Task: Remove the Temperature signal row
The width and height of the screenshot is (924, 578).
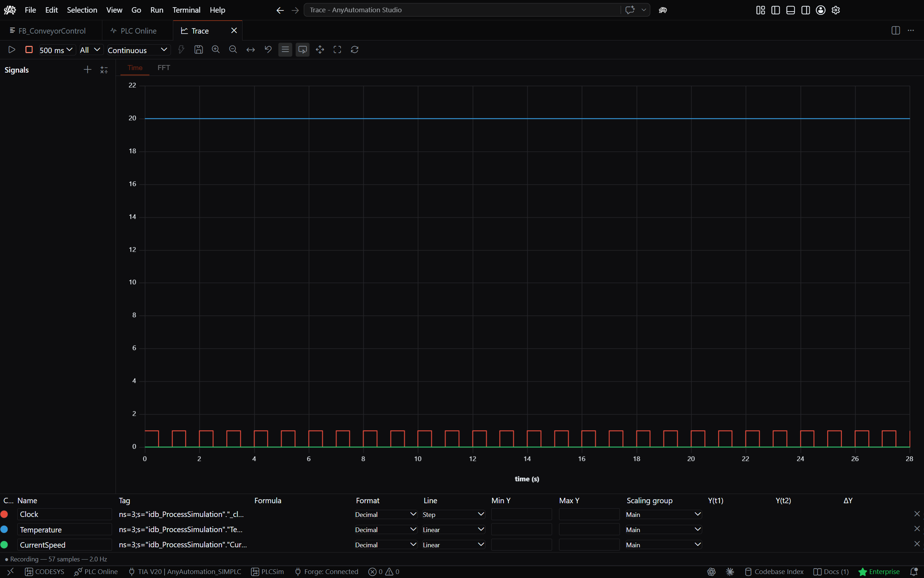Action: [917, 529]
